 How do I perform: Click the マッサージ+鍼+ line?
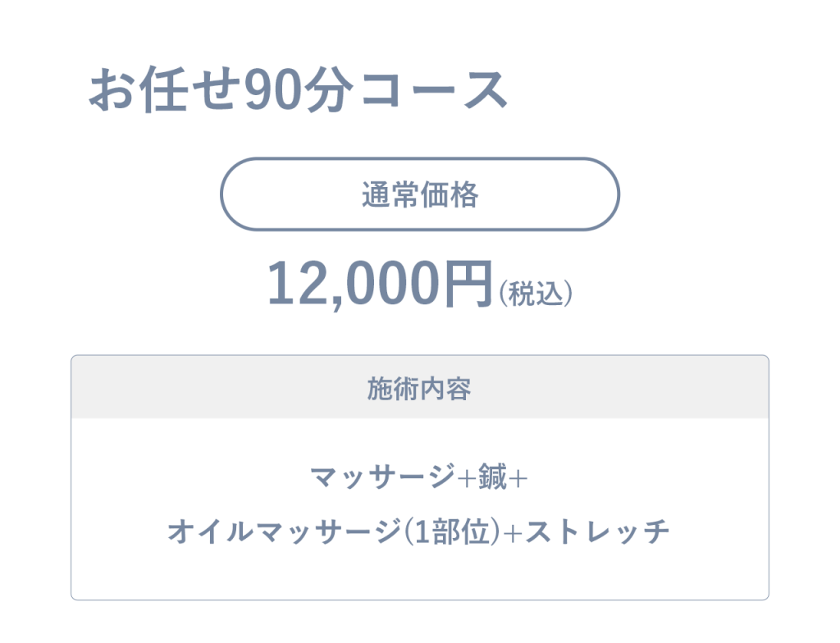[x=419, y=477]
